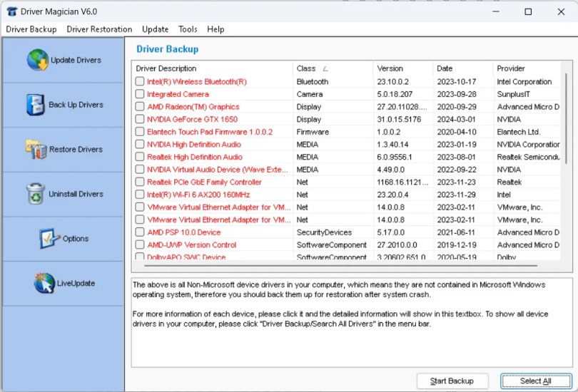The image size is (578, 392).
Task: Click the SunplusIT provider cell
Action: click(x=513, y=94)
